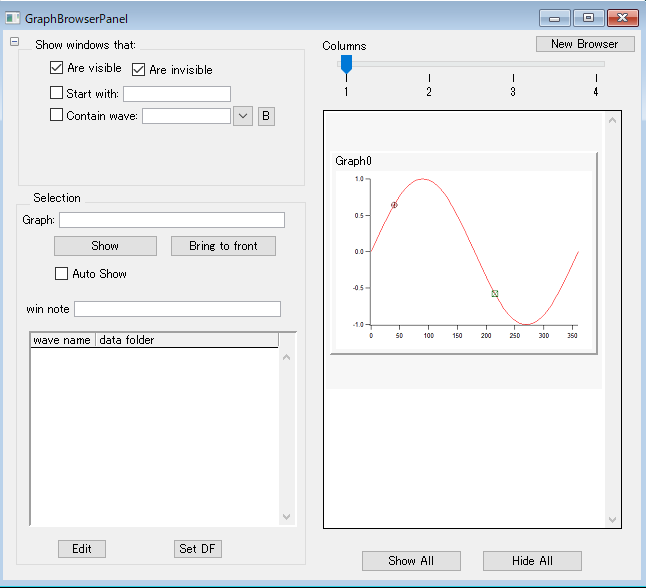Click the Hide All button
Viewport: 646px width, 588px height.
click(532, 561)
